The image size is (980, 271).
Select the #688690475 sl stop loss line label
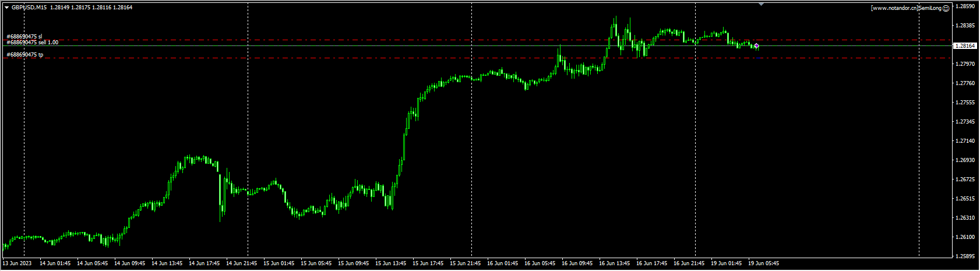click(24, 36)
